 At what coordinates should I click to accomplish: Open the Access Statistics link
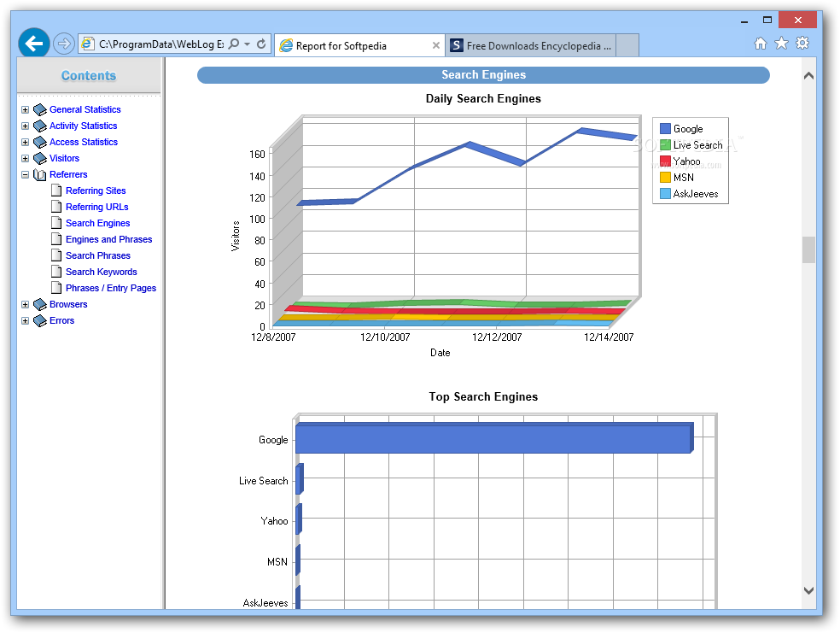84,142
